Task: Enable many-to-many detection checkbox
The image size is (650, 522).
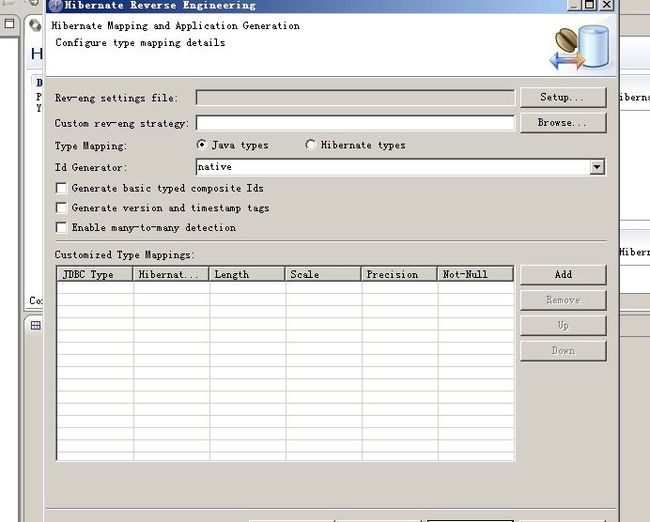Action: click(61, 228)
